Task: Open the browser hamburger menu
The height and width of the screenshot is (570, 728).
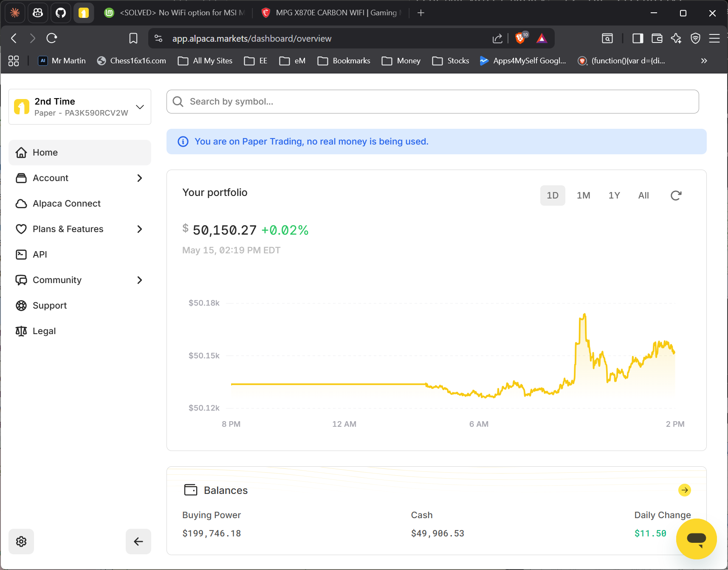Action: 714,38
